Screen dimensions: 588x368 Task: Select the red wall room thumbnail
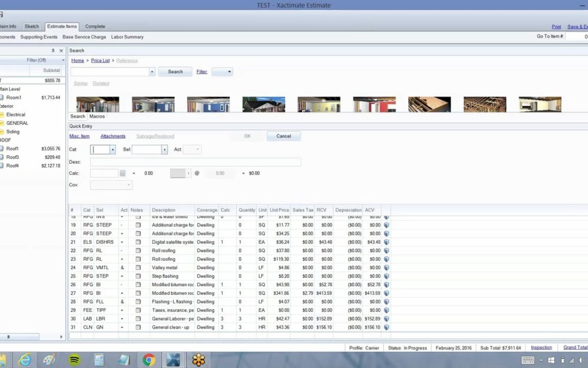374,104
